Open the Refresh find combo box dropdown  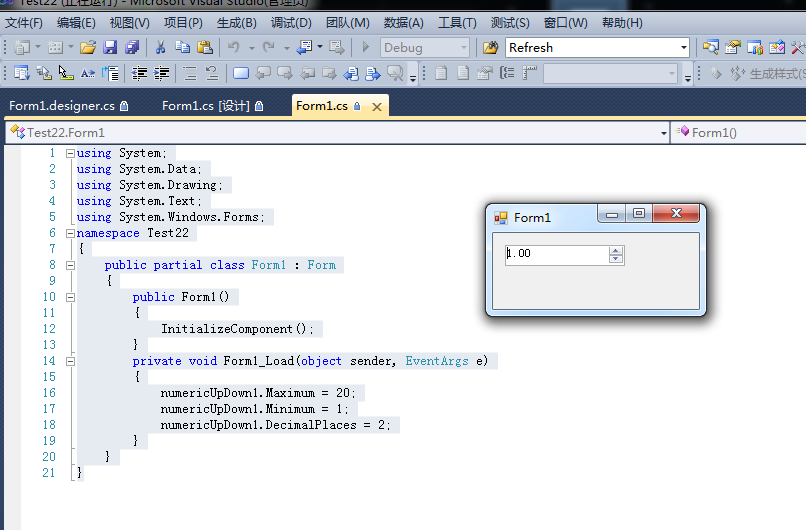coord(684,48)
